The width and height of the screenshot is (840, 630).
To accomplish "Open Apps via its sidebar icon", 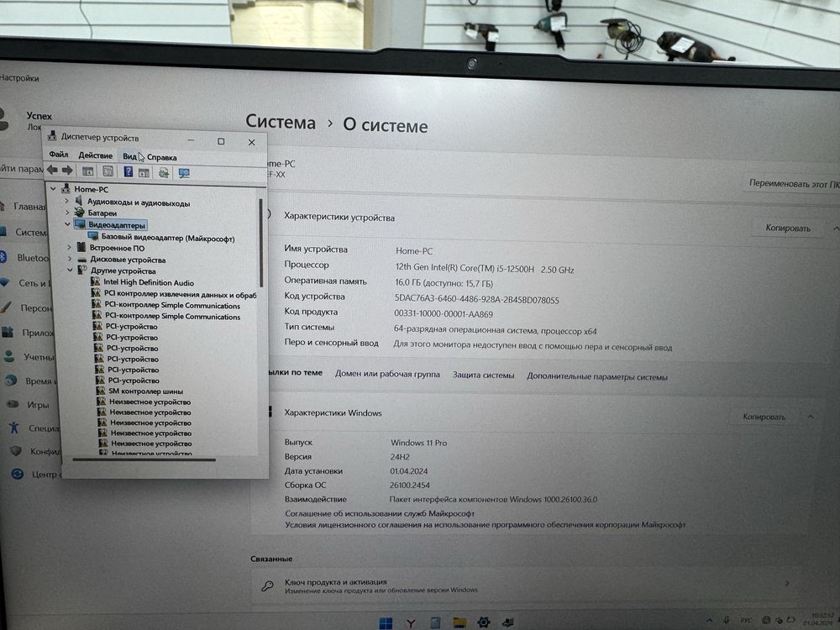I will click(x=8, y=332).
